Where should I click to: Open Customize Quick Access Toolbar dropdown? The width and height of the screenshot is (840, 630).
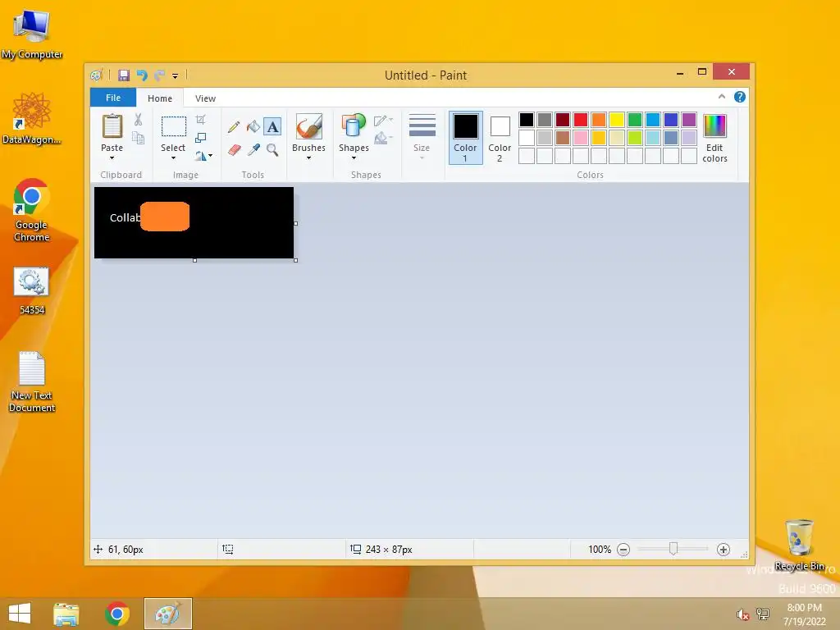(176, 76)
